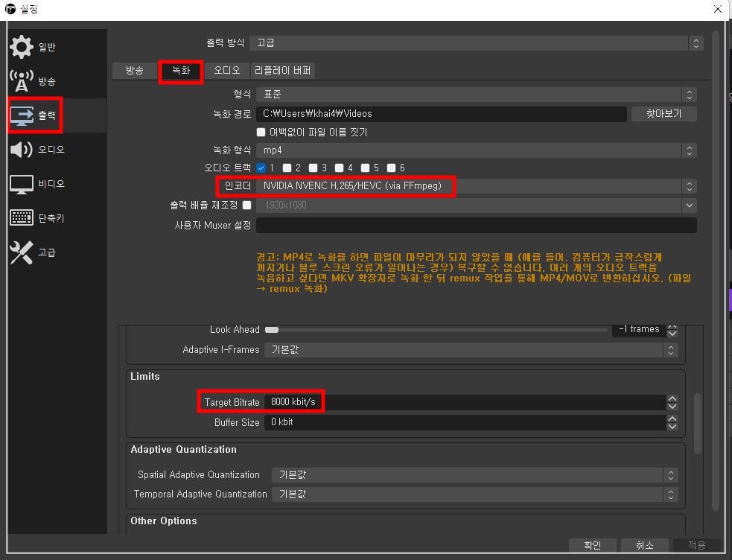Click the orange MP4 recording warning text
The image size is (732, 560).
474,273
